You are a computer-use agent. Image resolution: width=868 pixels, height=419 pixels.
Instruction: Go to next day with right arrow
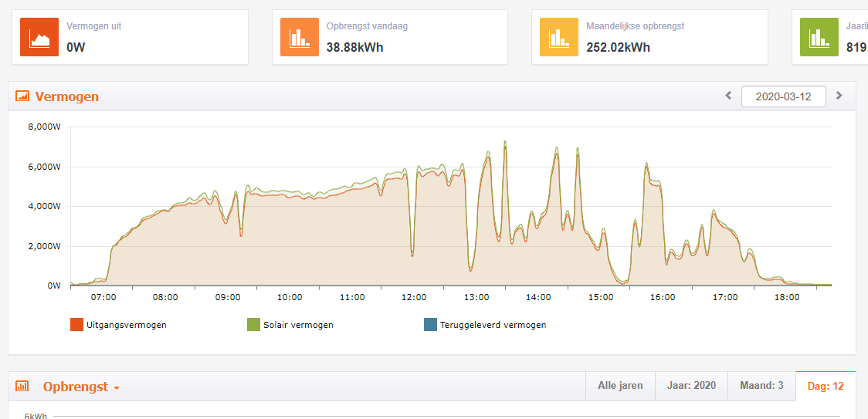pyautogui.click(x=839, y=95)
